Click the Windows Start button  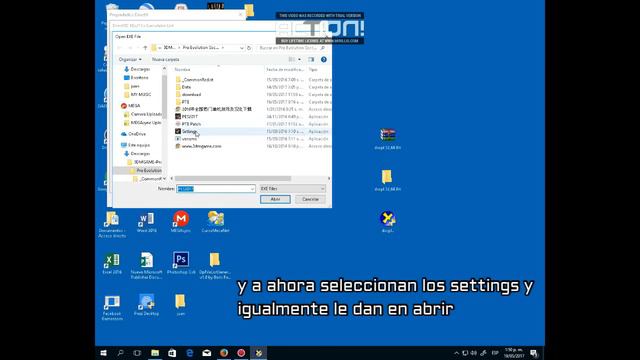[x=103, y=353]
